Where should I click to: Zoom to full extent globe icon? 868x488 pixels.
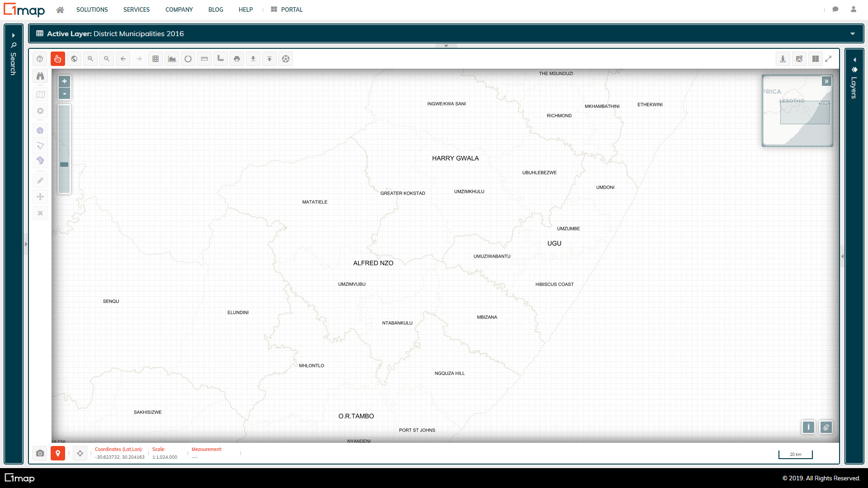[x=74, y=59]
